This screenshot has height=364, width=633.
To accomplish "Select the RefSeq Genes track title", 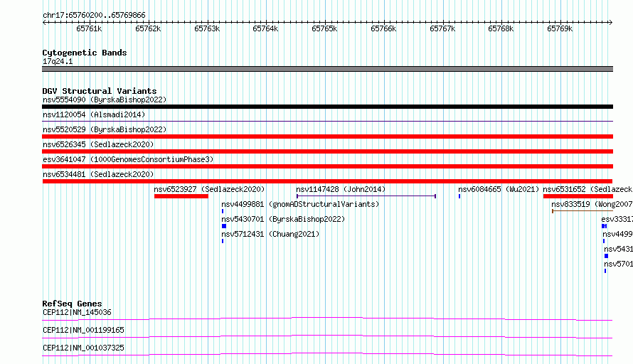I will pos(73,304).
